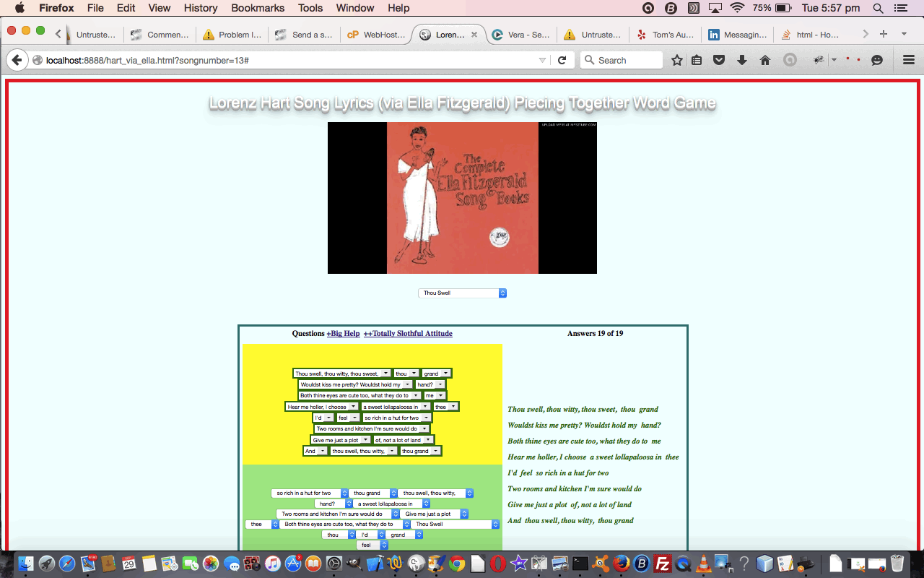Viewport: 924px width, 578px height.
Task: Open FileZilla from the Dock
Action: [x=663, y=564]
